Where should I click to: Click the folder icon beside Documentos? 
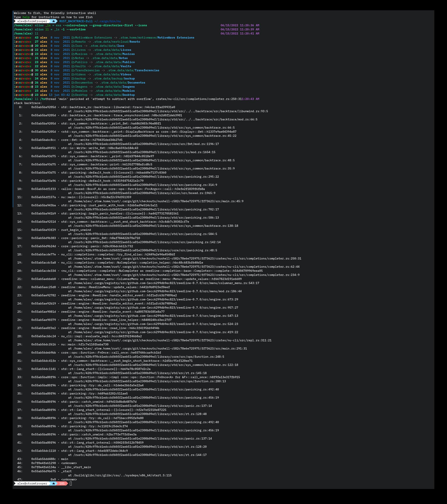pyautogui.click(x=73, y=83)
